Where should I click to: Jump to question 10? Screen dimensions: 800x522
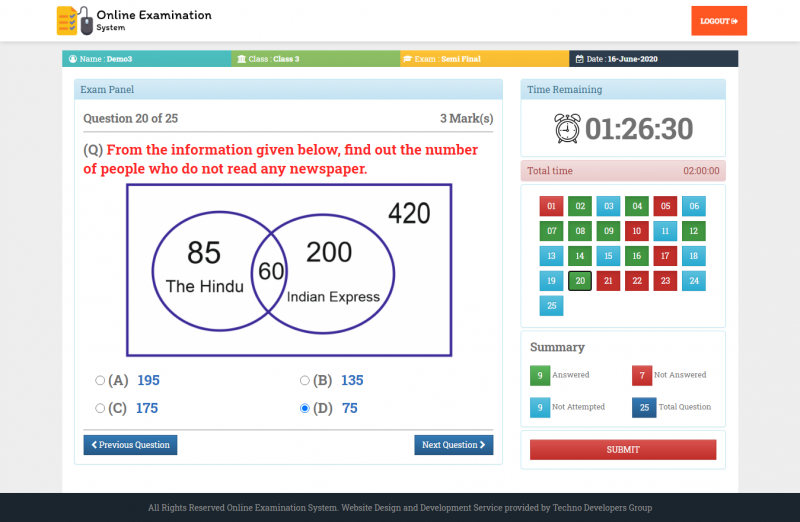[637, 231]
